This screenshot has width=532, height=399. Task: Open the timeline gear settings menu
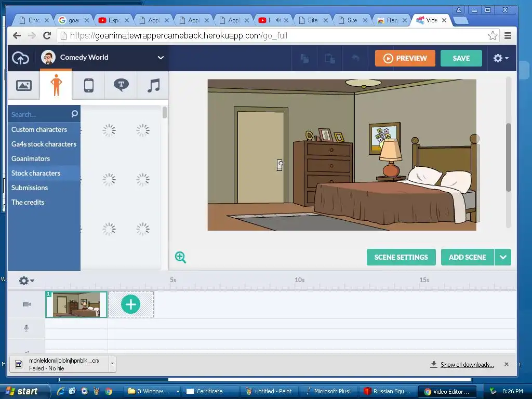pyautogui.click(x=26, y=281)
